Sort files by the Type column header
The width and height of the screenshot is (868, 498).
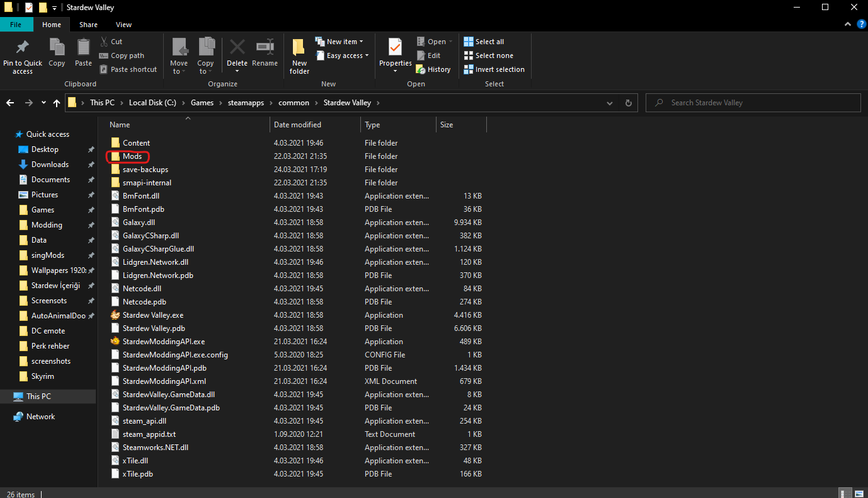[398, 125]
